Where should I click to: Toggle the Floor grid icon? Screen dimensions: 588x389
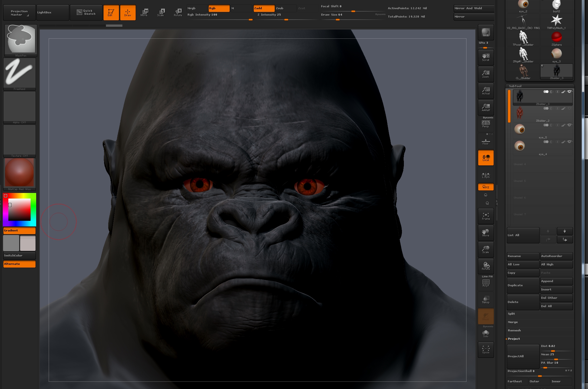pos(486,141)
